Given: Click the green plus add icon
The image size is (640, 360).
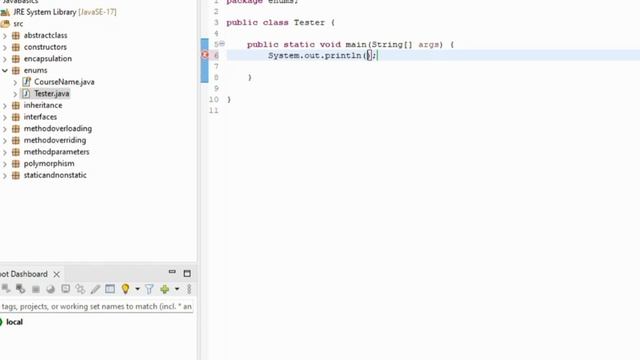Looking at the screenshot, I should click(164, 289).
